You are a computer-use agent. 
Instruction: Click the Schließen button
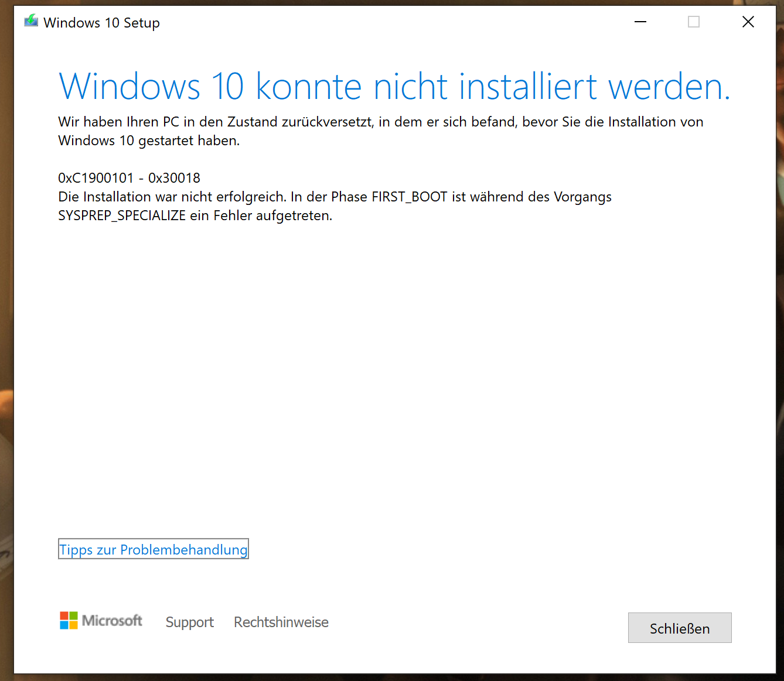680,628
